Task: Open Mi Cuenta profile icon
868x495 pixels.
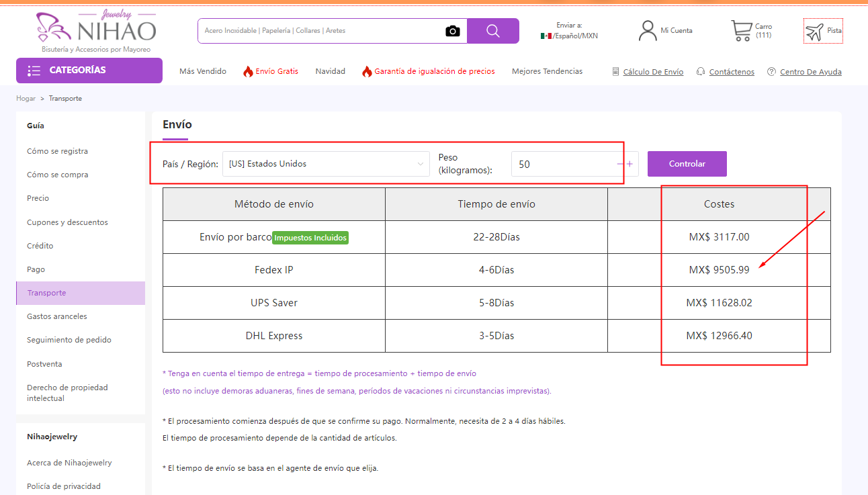Action: pos(648,30)
